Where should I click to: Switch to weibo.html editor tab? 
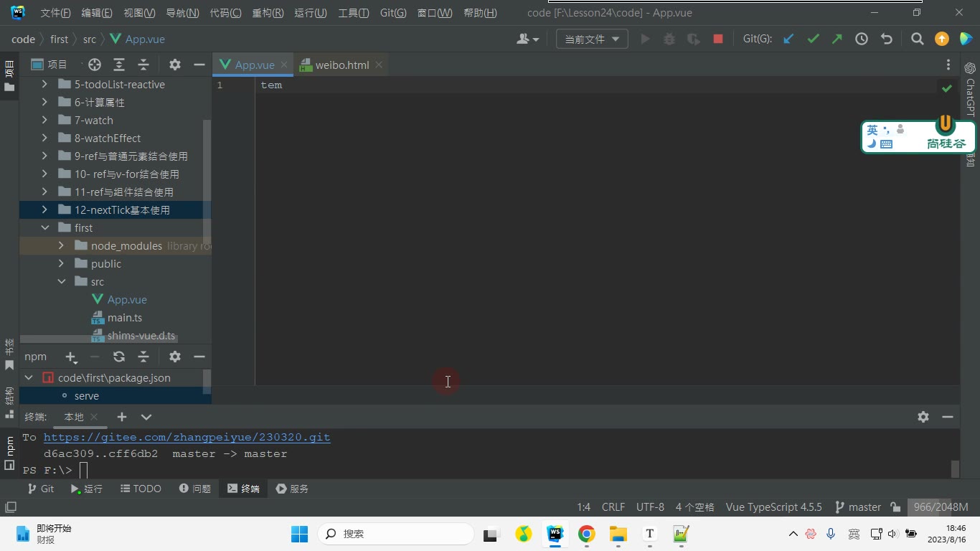tap(342, 65)
